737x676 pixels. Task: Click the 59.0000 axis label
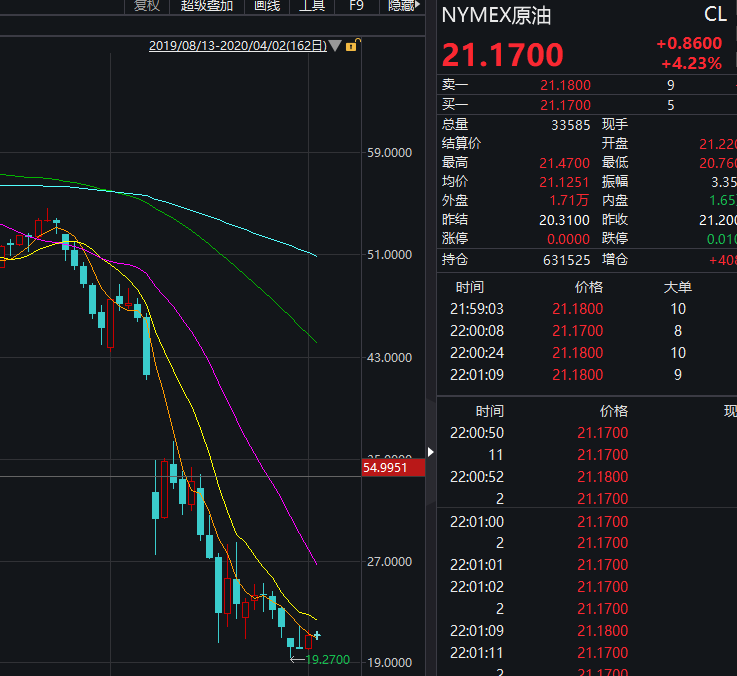click(x=389, y=153)
